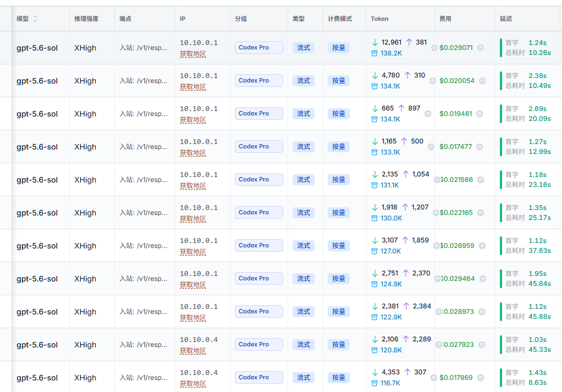Click the 按量 tag in the 12.99s row
562x392 pixels.
tap(338, 147)
